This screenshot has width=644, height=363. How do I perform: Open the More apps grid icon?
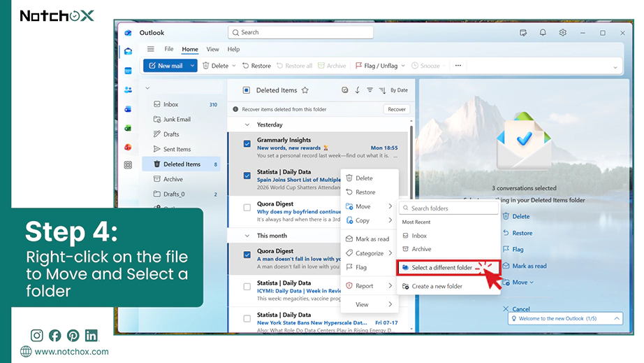tap(128, 165)
